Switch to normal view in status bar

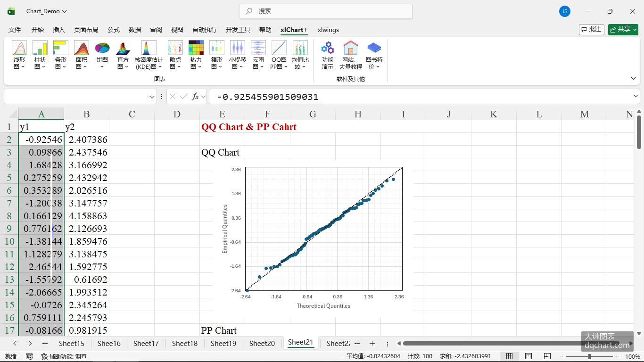510,356
